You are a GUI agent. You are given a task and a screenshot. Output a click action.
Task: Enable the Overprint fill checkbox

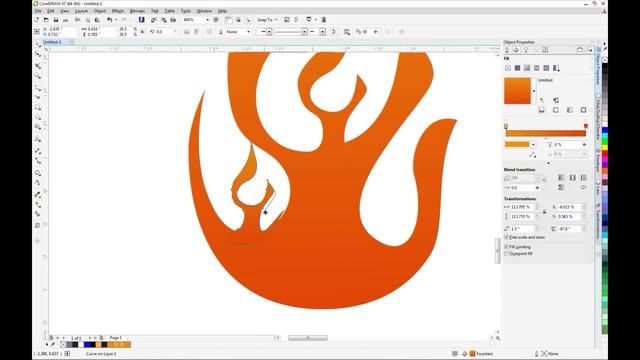click(x=507, y=254)
